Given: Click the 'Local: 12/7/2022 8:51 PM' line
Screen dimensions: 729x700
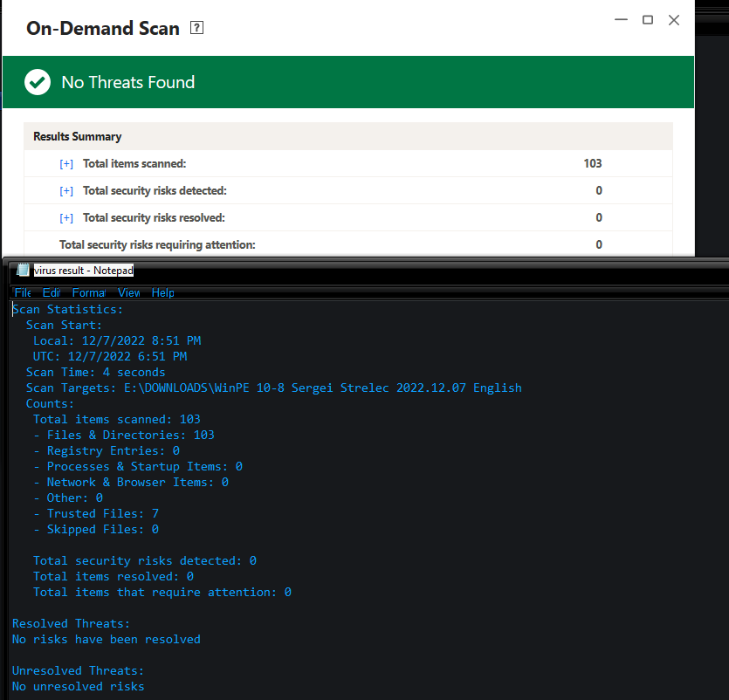Looking at the screenshot, I should [117, 340].
